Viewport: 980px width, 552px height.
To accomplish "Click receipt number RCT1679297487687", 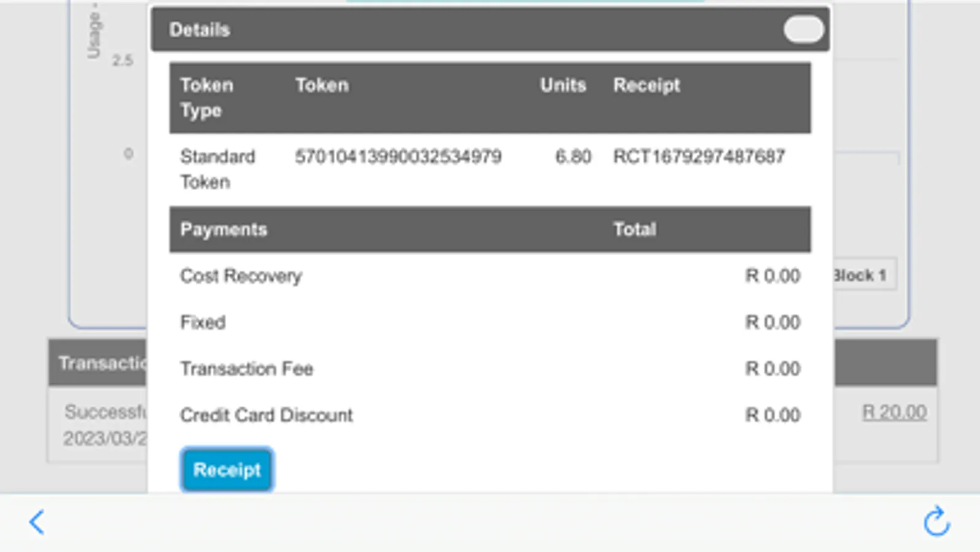I will (699, 157).
